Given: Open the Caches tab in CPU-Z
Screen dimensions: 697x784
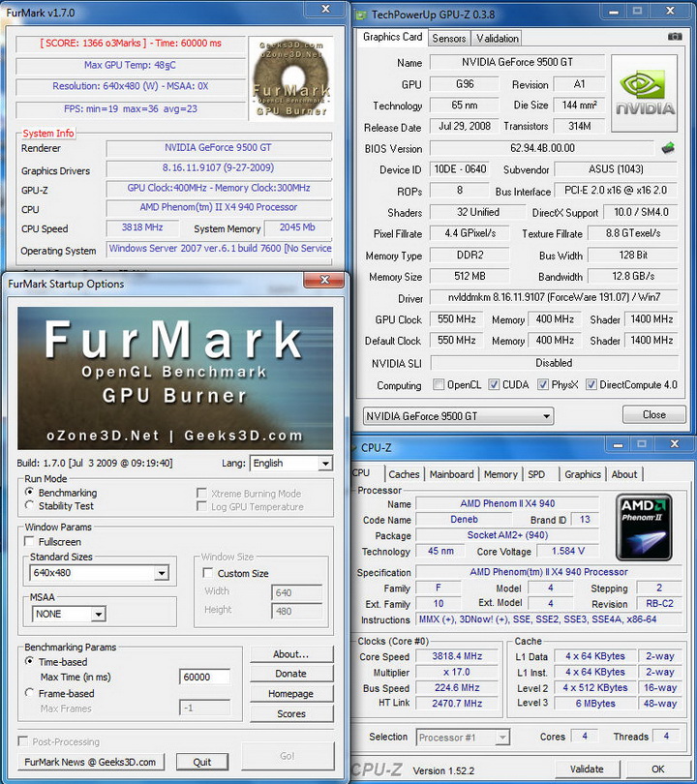Looking at the screenshot, I should [404, 474].
